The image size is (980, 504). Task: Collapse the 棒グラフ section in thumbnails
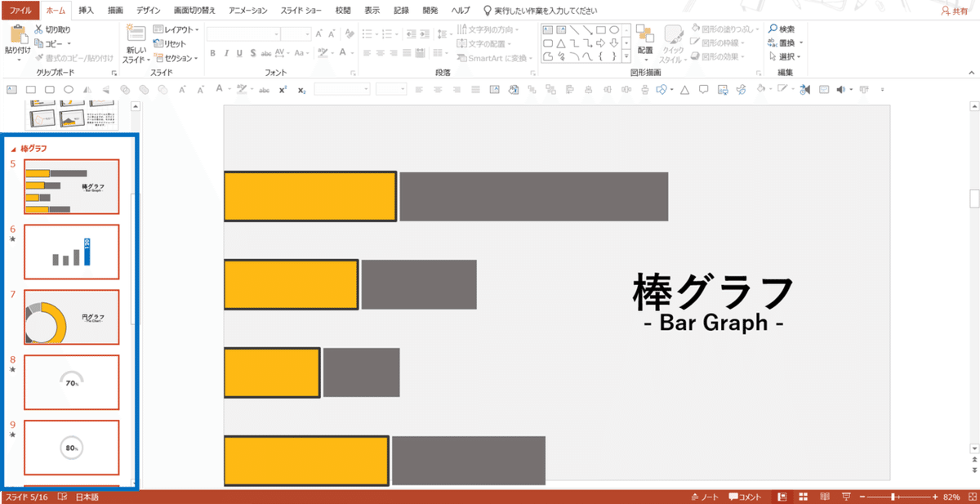(x=12, y=149)
